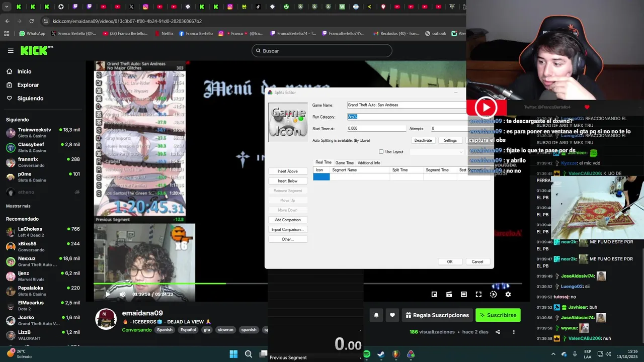Screen dimensions: 644x362
Task: Click Deactivate auto splitting button
Action: click(x=423, y=140)
